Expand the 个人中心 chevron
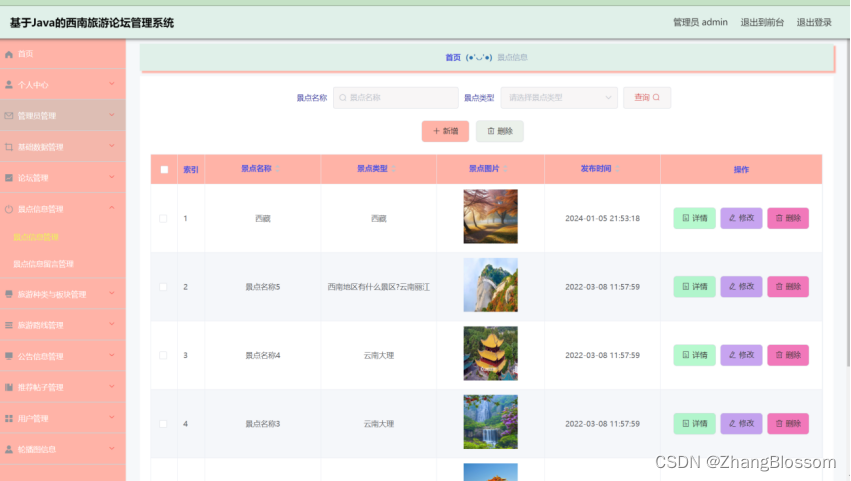This screenshot has width=851, height=481. (112, 84)
